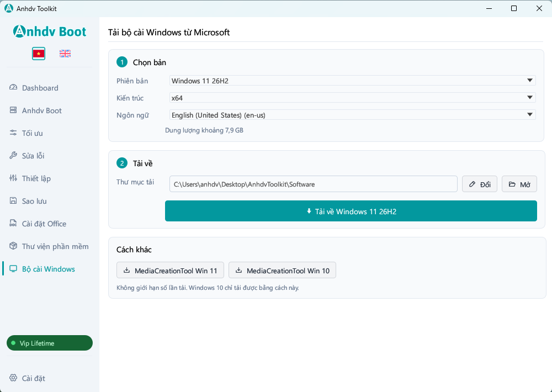This screenshot has width=552, height=392.
Task: Click the 'Thư mục tải' label
Action: pos(136,182)
